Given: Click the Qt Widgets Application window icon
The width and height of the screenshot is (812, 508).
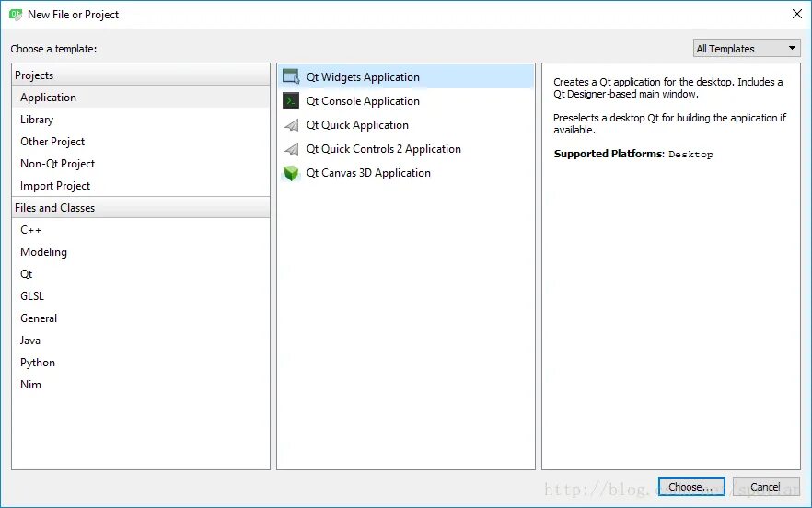Looking at the screenshot, I should coord(291,76).
